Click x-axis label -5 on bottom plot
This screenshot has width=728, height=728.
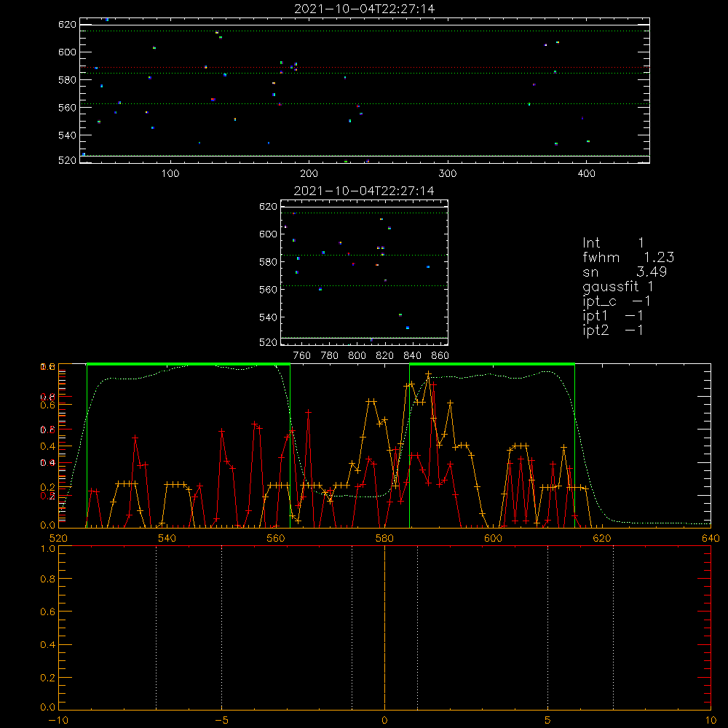coord(222,721)
